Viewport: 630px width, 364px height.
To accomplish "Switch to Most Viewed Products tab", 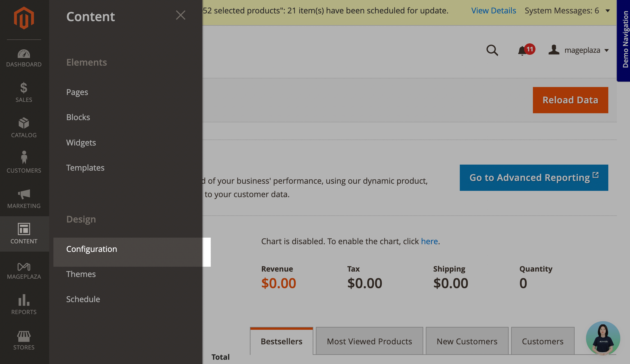I will [369, 341].
